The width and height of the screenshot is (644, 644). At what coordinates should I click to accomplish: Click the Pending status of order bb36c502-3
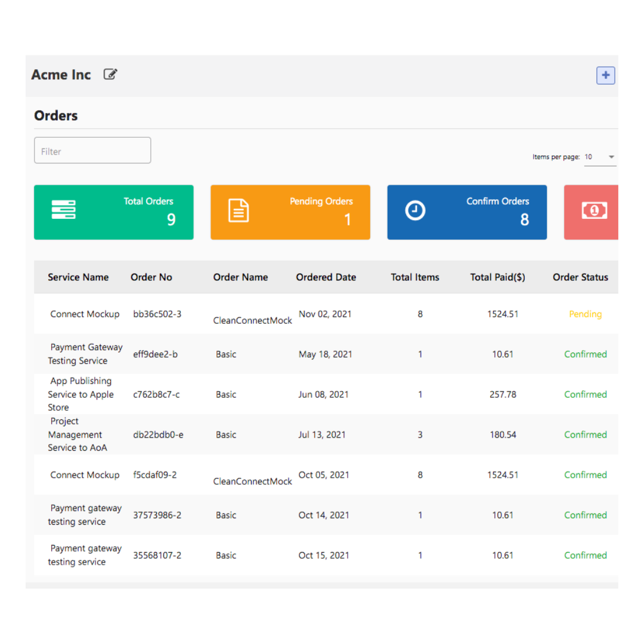click(586, 314)
